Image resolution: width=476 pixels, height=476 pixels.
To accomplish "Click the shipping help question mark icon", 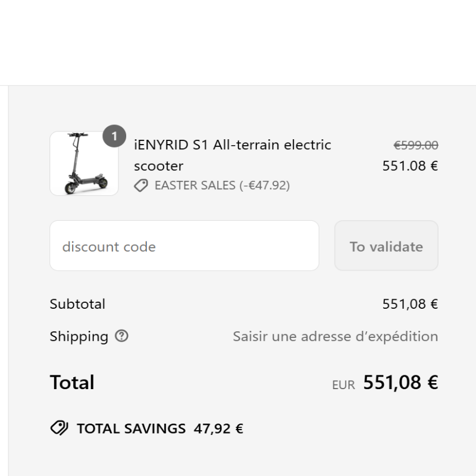I will (121, 336).
